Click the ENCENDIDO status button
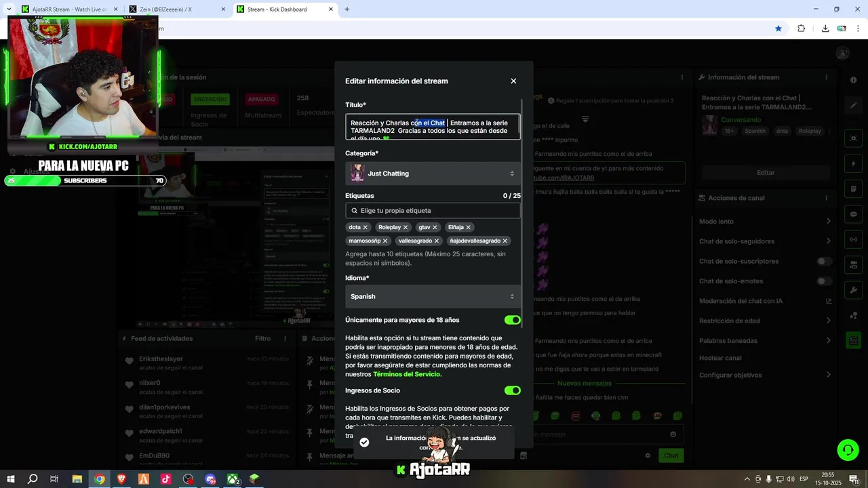Screen dimensions: 868x488 click(x=210, y=99)
